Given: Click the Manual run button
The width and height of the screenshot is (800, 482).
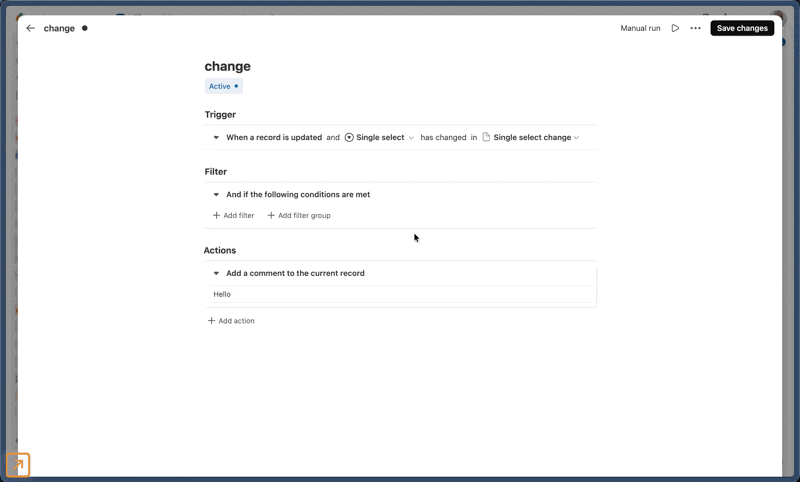Looking at the screenshot, I should 640,28.
